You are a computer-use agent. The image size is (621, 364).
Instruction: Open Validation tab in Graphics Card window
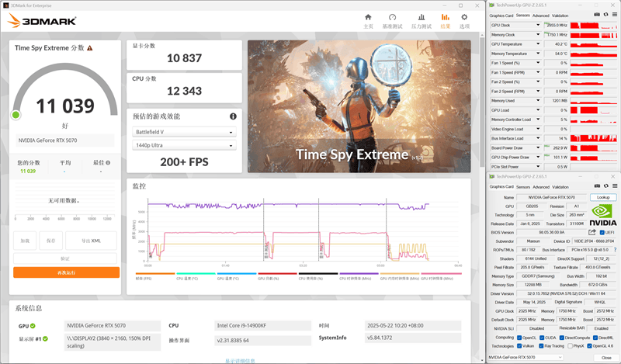pyautogui.click(x=560, y=187)
